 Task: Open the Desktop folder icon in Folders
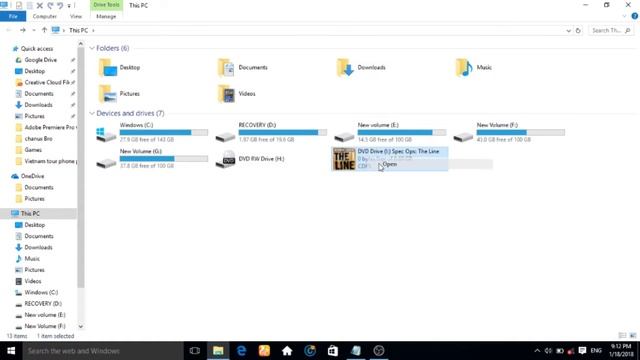pos(108,68)
